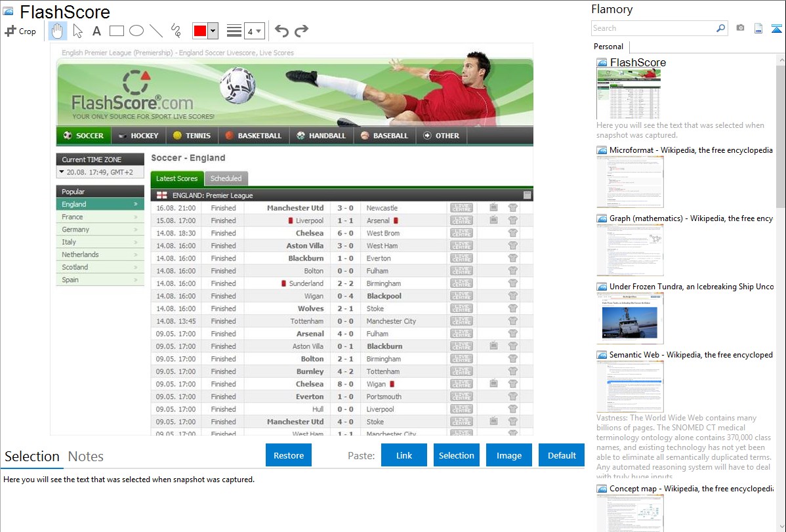Click the camera capture icon
The height and width of the screenshot is (532, 786).
[x=740, y=28]
